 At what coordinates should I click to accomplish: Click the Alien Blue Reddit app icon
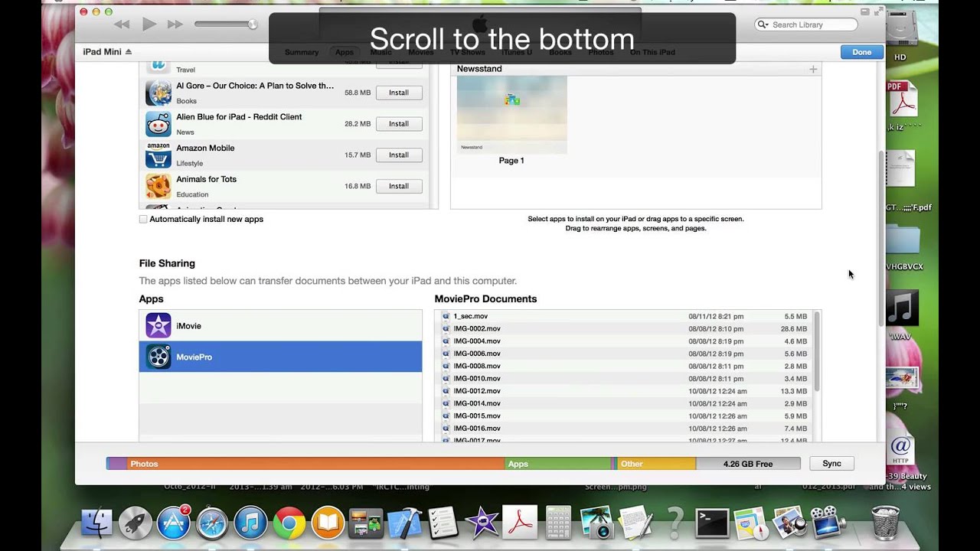tap(158, 124)
